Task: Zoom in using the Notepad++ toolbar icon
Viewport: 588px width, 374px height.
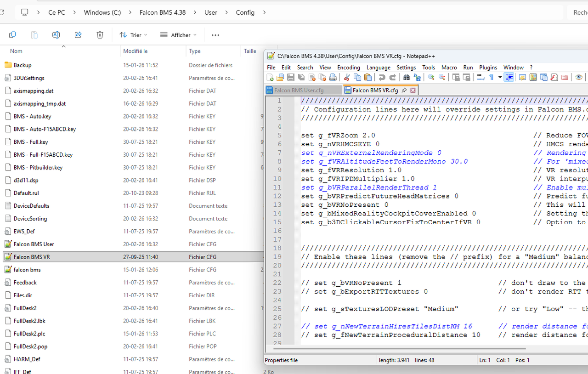Action: click(431, 78)
